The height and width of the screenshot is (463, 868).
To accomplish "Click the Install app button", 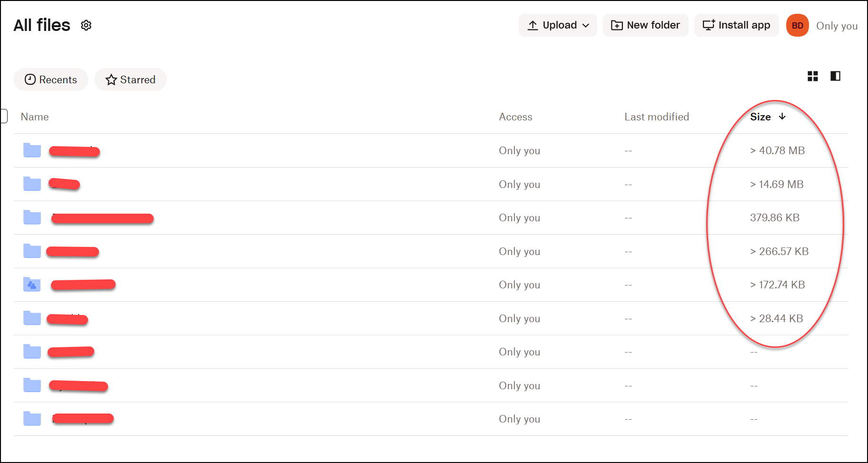I will (736, 25).
